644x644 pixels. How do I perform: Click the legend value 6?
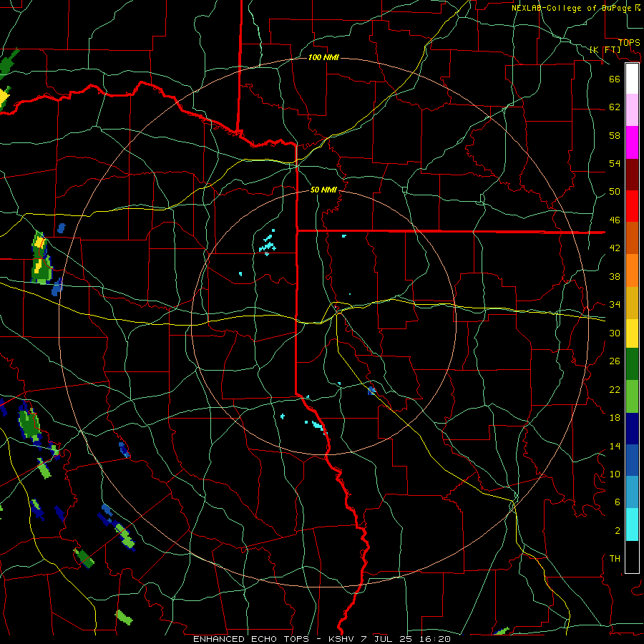(x=618, y=502)
